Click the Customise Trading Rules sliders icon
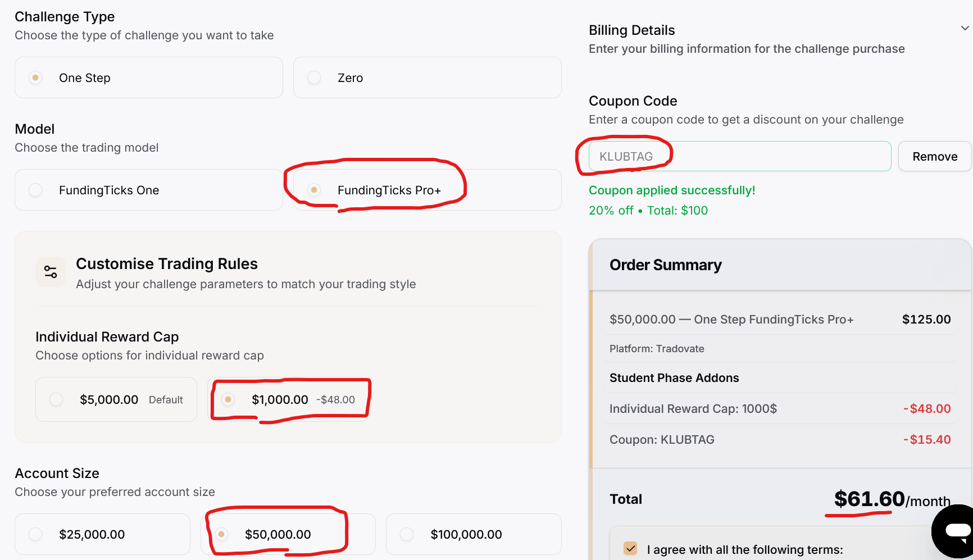Viewport: 973px width, 560px height. (51, 272)
